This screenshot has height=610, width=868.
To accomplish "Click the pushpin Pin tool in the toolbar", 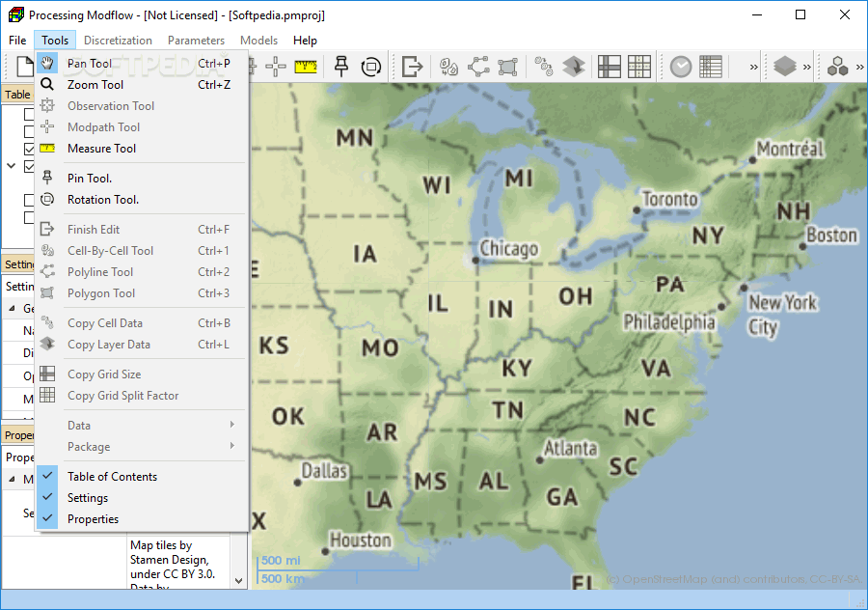I will point(341,67).
